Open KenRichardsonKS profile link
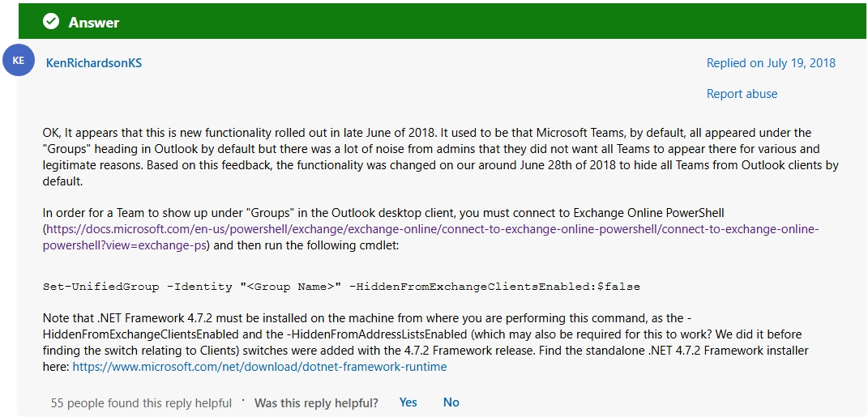The height and width of the screenshot is (417, 868). tap(93, 63)
